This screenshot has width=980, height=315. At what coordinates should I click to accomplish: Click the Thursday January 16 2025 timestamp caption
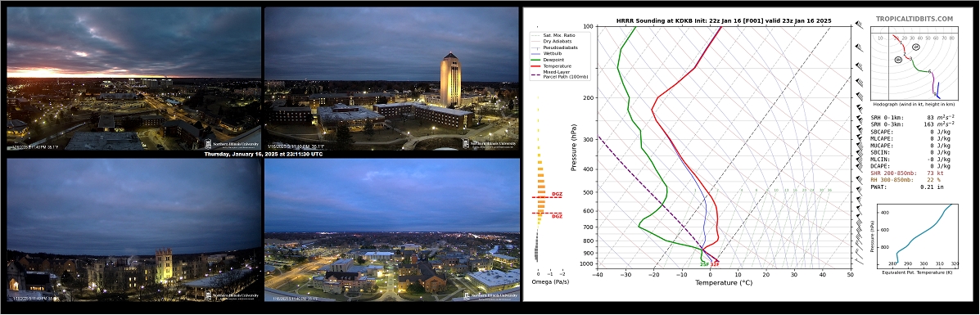[263, 154]
